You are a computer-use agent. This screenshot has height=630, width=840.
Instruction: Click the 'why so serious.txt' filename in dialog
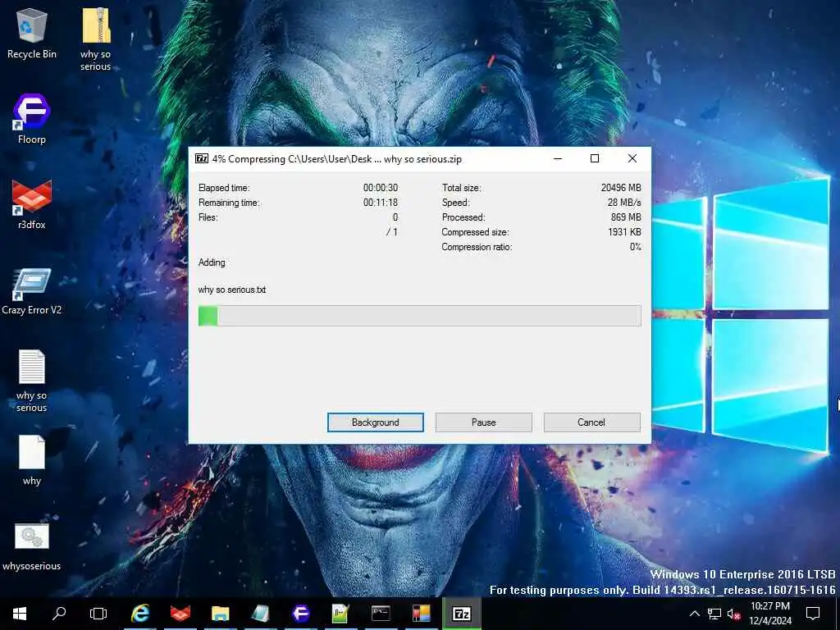[232, 290]
